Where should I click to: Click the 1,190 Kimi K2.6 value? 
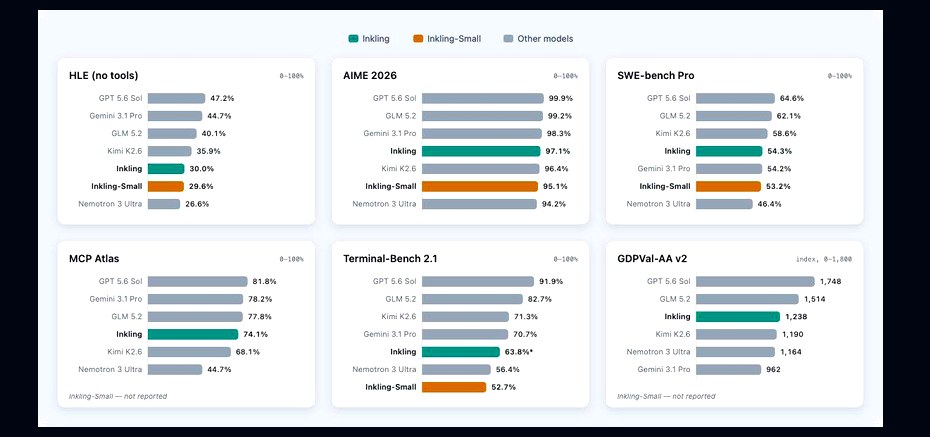pos(792,334)
